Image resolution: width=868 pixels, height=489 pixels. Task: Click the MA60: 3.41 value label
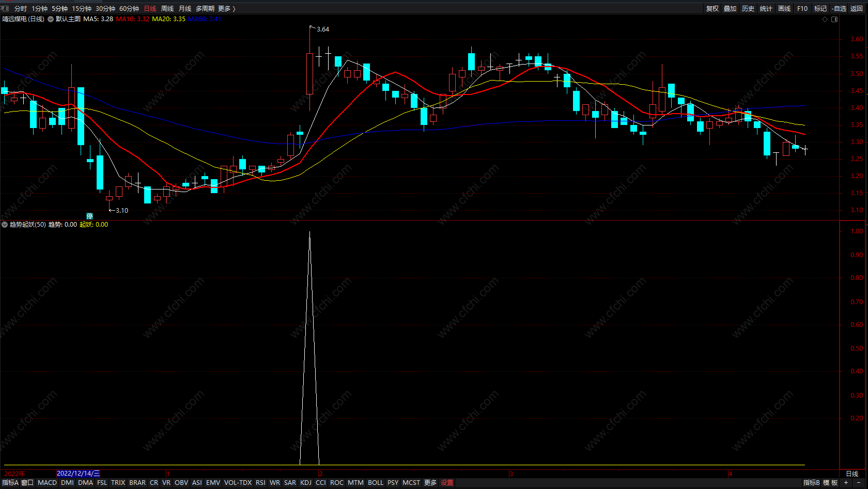point(205,19)
